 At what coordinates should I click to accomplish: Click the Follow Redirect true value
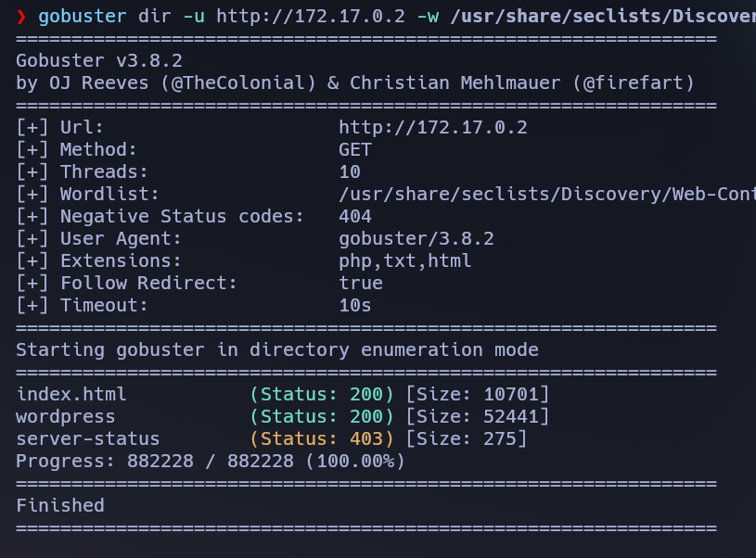click(x=360, y=283)
